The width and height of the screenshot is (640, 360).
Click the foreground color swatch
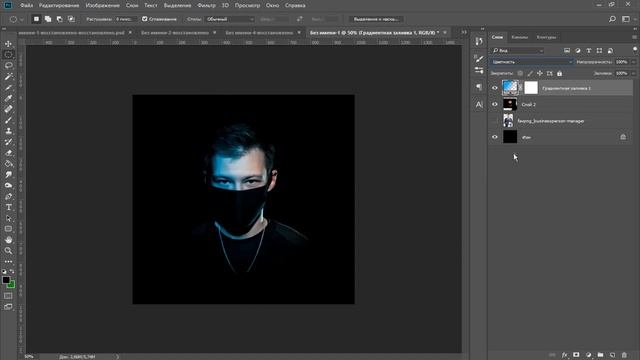coord(6,280)
